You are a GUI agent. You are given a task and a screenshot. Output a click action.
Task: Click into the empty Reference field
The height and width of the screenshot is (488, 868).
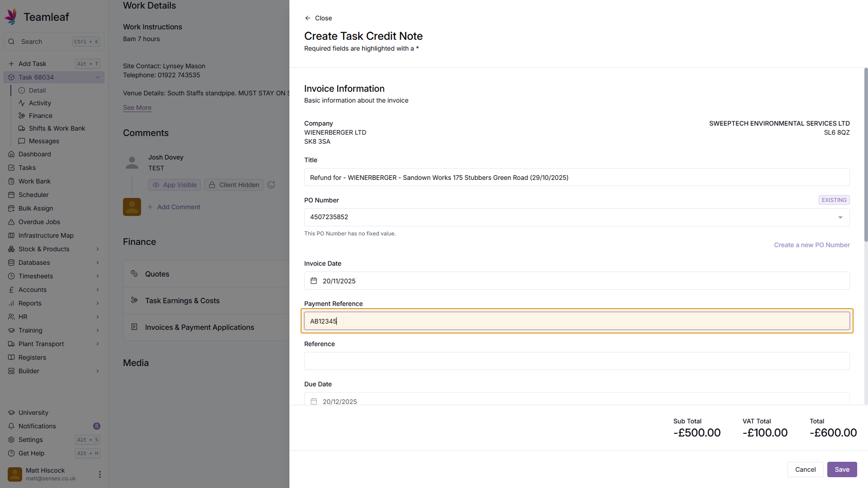[576, 361]
